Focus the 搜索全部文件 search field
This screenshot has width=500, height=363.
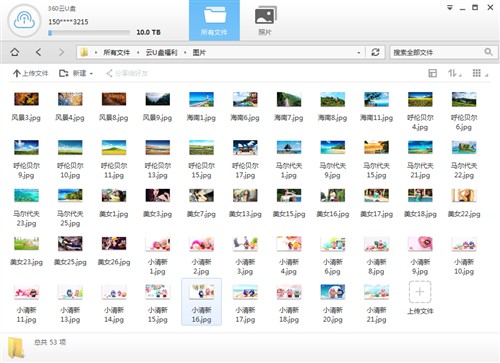click(437, 52)
